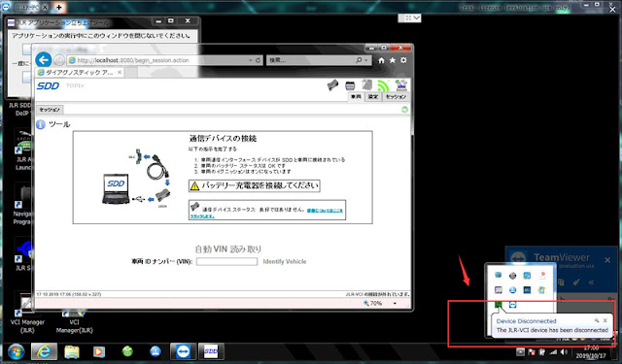Click the vehicle battery icon in SDD toolbar
This screenshot has height=364, width=622.
[x=350, y=85]
